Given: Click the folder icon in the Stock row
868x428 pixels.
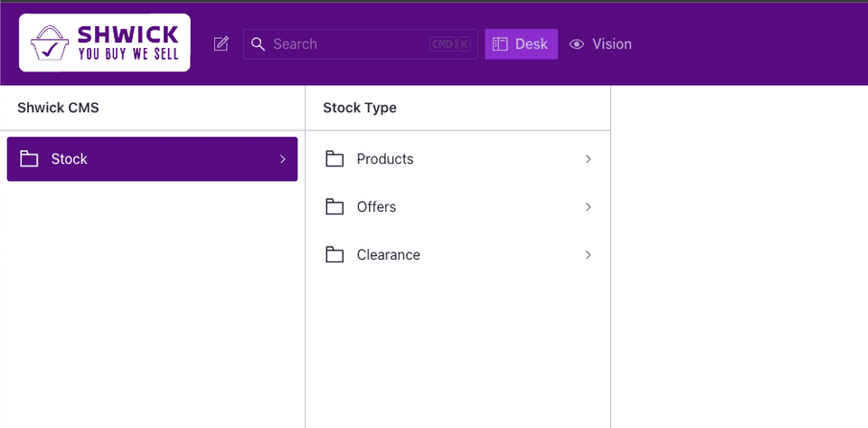Looking at the screenshot, I should click(29, 159).
